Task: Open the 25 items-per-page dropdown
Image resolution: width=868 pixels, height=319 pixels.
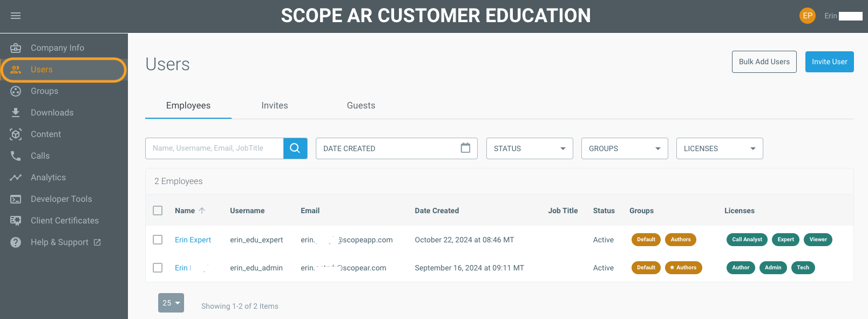Action: click(171, 303)
